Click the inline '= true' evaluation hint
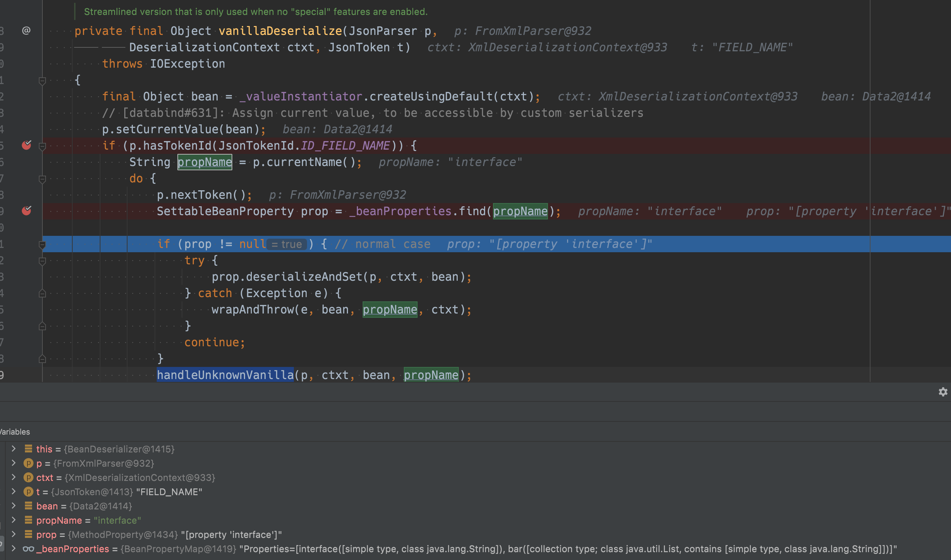The height and width of the screenshot is (560, 951). coord(287,244)
